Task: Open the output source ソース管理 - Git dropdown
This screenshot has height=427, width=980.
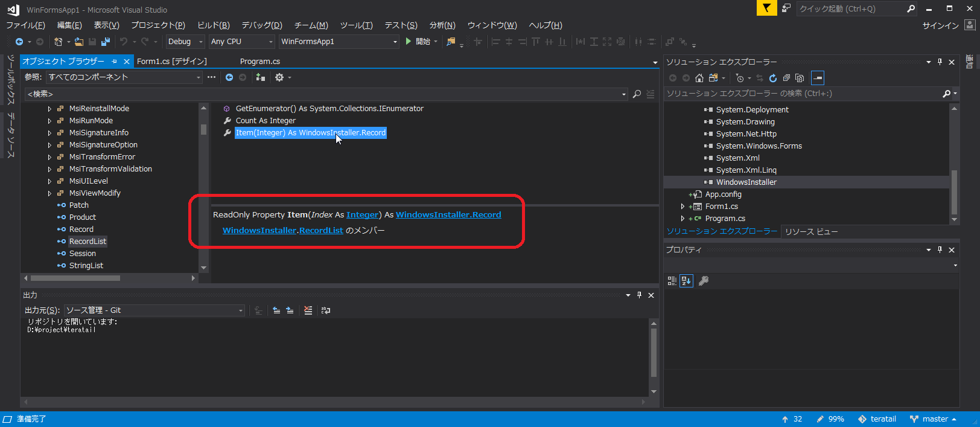Action: point(154,310)
